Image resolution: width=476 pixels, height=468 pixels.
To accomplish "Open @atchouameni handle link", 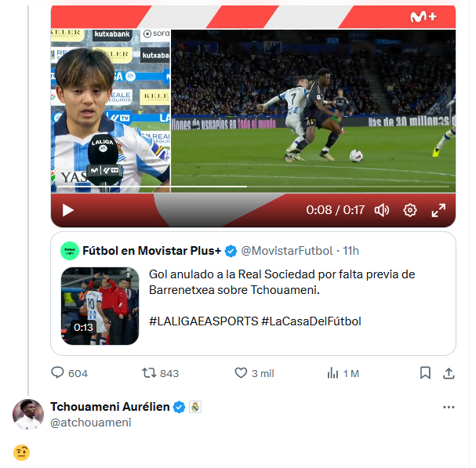I will [x=90, y=423].
